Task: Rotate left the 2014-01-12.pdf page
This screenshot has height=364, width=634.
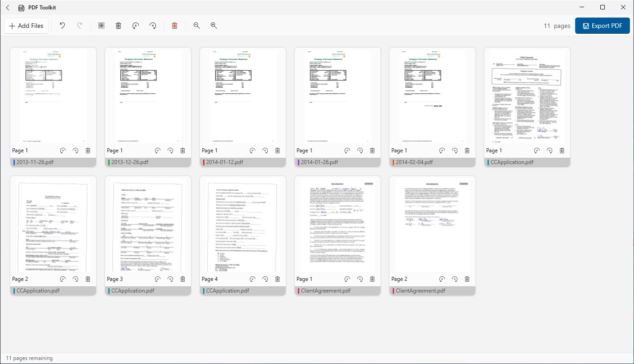Action: 253,151
